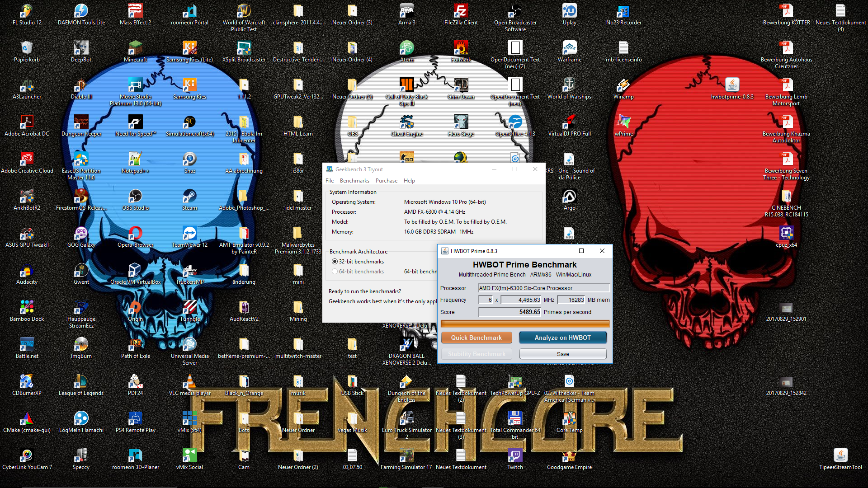The width and height of the screenshot is (868, 488).
Task: Click '16.0 GB DDR3 SDRAM -1MHz' memory text
Action: coord(439,232)
